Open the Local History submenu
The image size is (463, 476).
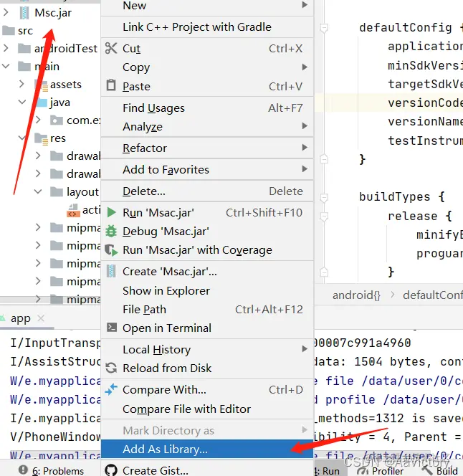pyautogui.click(x=206, y=349)
